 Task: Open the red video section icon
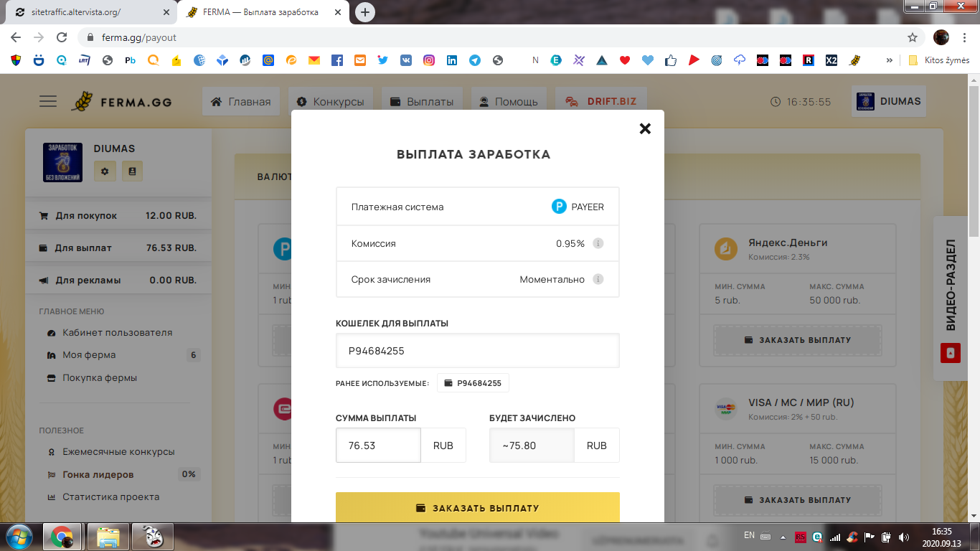point(950,353)
